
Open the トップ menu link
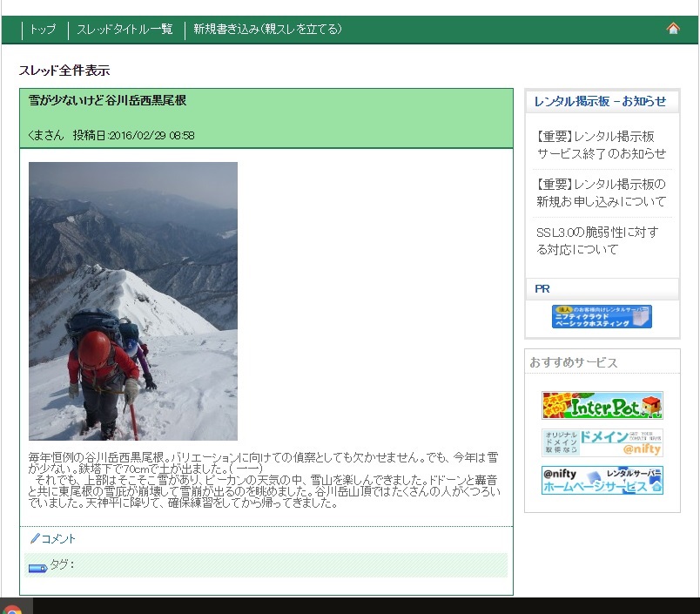[43, 30]
